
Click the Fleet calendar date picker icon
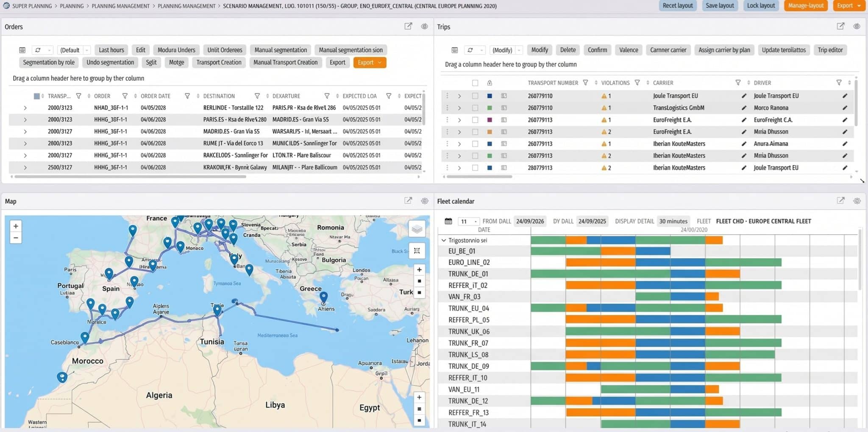[448, 221]
